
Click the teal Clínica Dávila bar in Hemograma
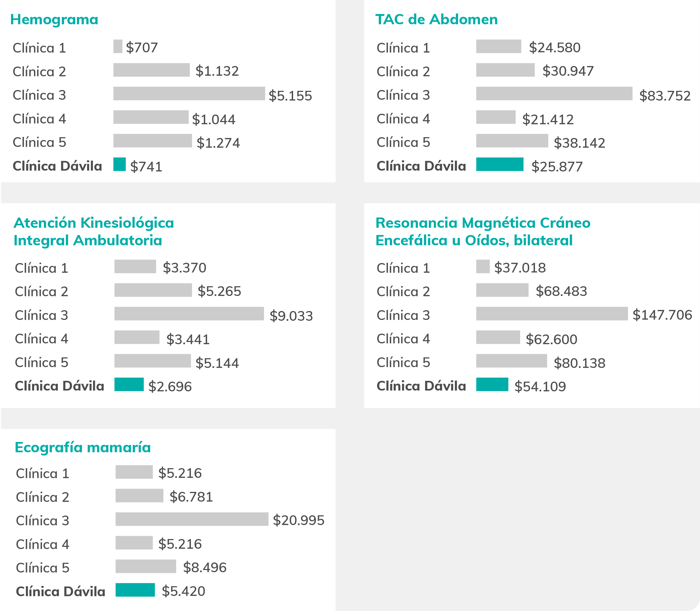pyautogui.click(x=119, y=164)
